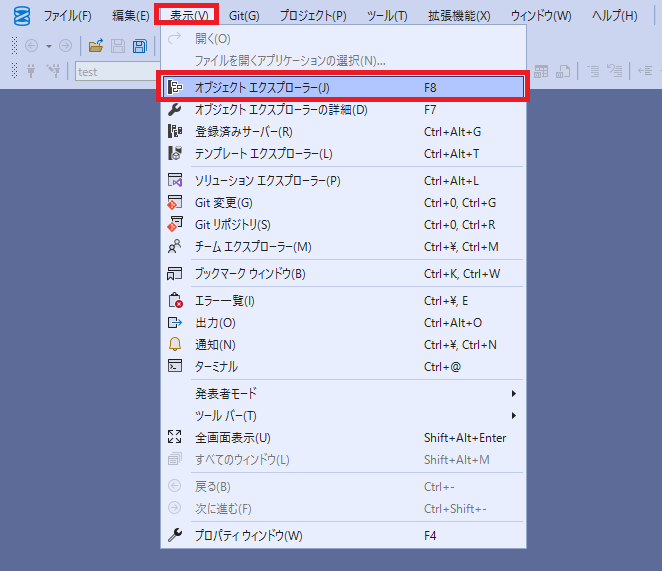Screen dimensions: 662x571
Task: Expand the navigate backward history dropdown
Action: [49, 46]
